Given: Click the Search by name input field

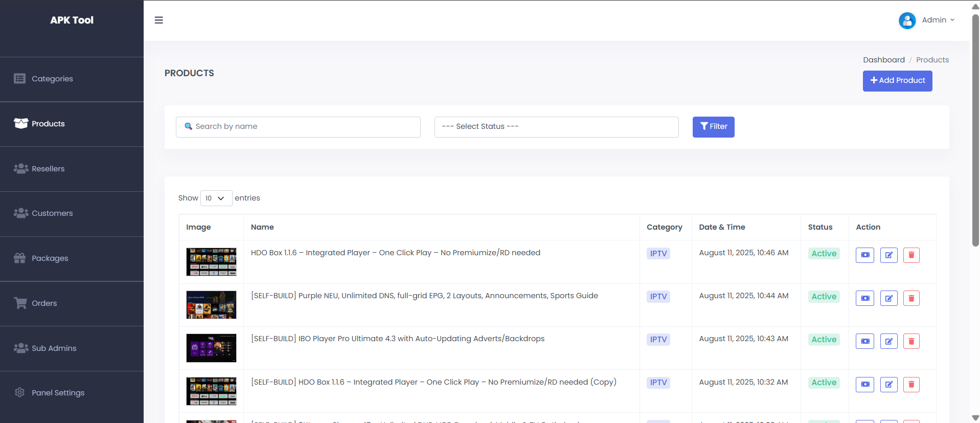Looking at the screenshot, I should [298, 127].
